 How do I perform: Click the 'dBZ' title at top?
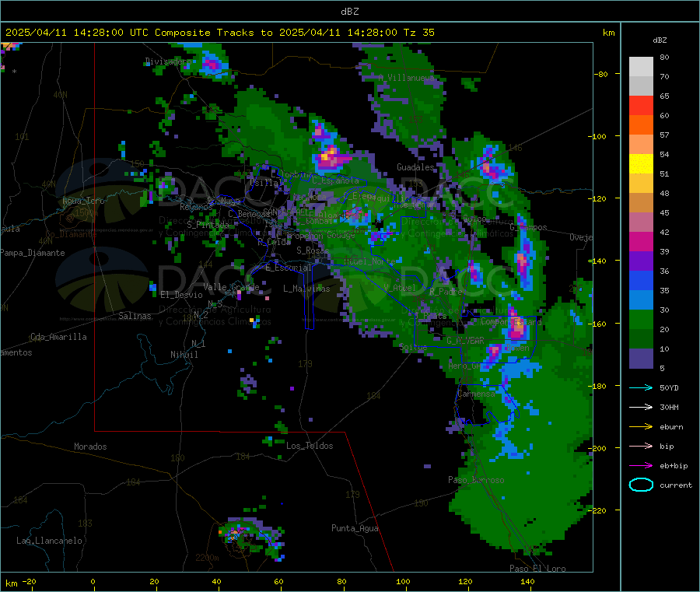[349, 12]
